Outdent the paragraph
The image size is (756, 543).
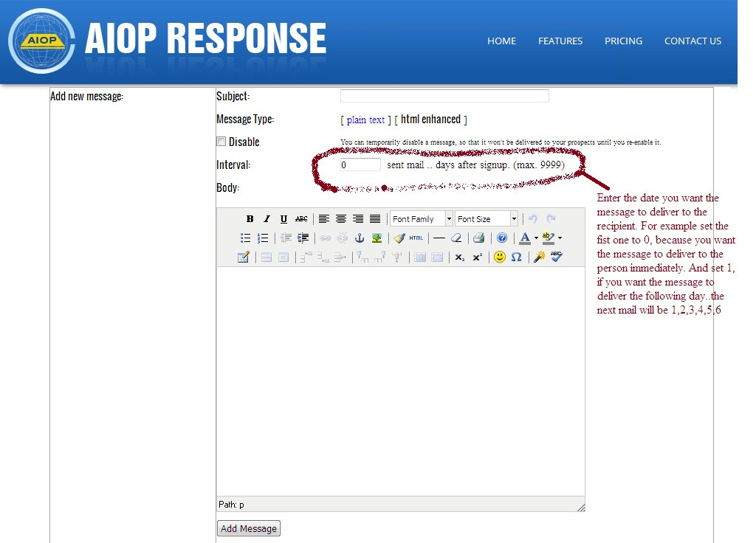tap(286, 238)
